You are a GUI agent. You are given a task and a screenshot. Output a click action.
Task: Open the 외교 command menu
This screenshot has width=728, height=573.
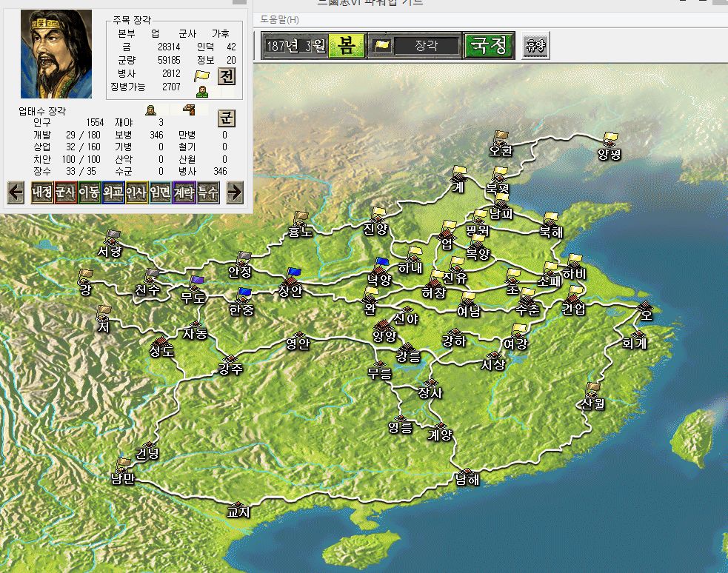[x=113, y=192]
